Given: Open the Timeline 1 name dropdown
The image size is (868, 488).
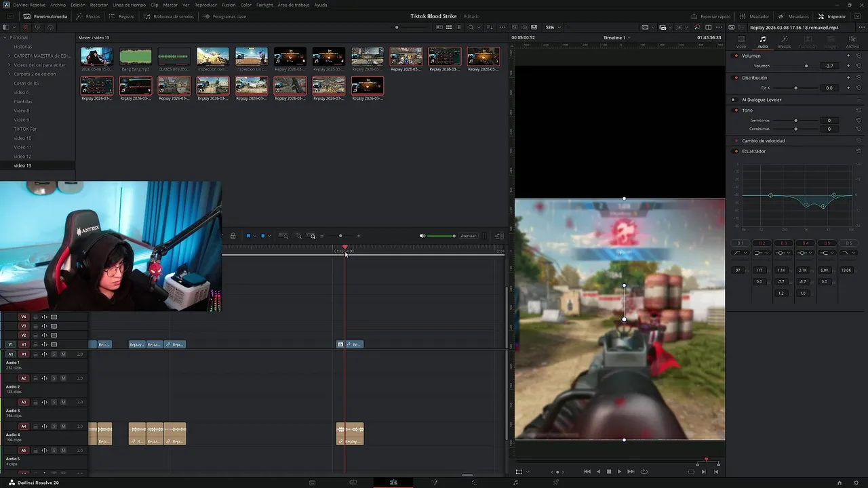Looking at the screenshot, I should click(617, 37).
